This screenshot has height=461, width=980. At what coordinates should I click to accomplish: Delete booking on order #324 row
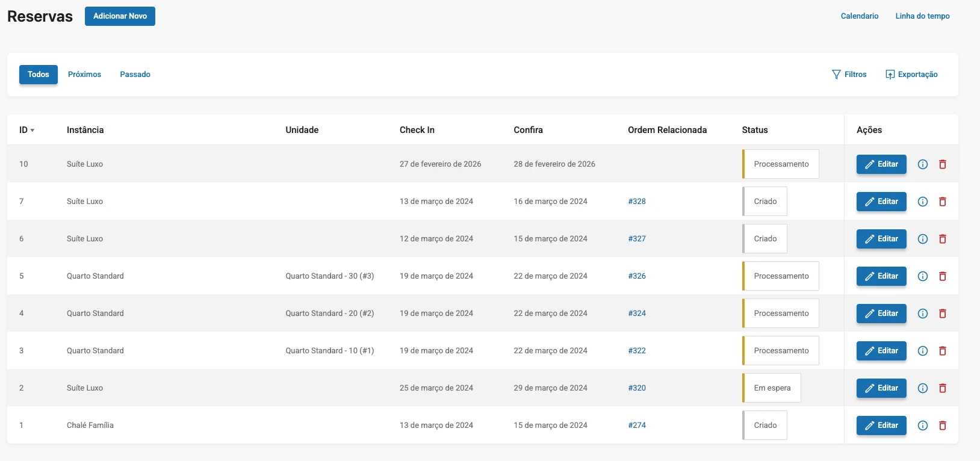(x=943, y=314)
